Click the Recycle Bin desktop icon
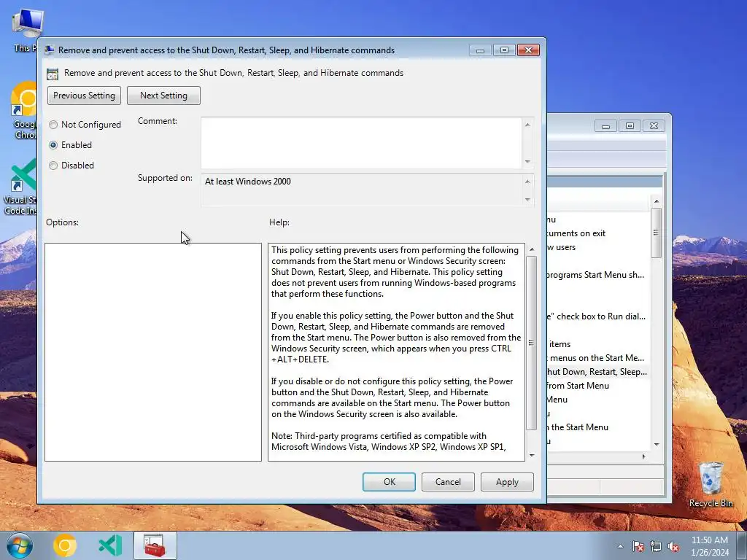The width and height of the screenshot is (747, 560). pos(711,485)
